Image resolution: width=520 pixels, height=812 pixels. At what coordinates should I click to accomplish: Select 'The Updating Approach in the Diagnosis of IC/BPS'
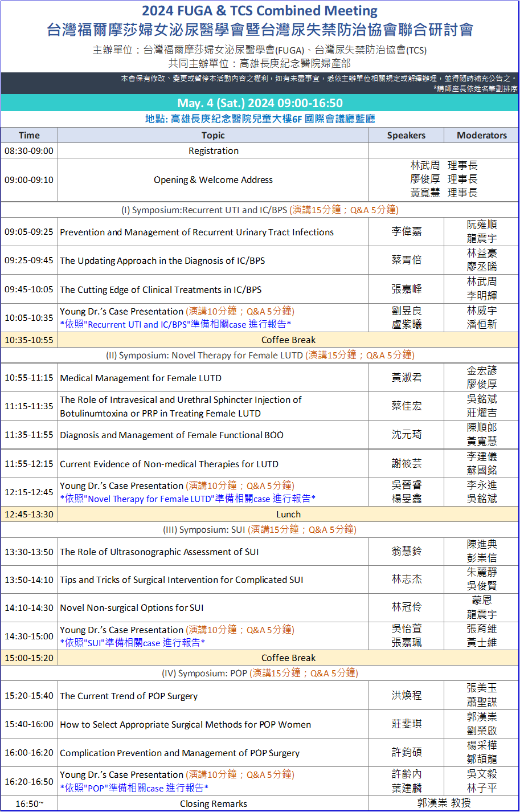[x=162, y=261]
